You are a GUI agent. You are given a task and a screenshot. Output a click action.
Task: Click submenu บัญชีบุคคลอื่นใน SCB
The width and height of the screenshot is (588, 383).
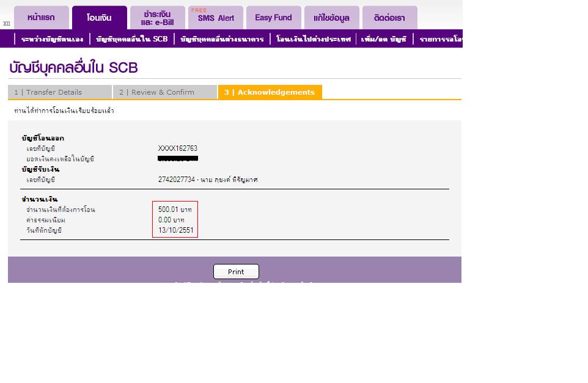[x=132, y=39]
